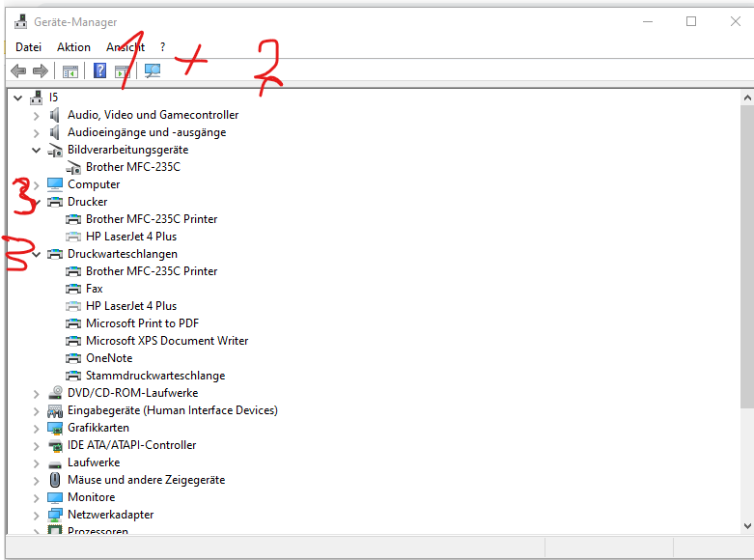Expand the Laufwerke node
The image size is (754, 560).
pos(36,462)
